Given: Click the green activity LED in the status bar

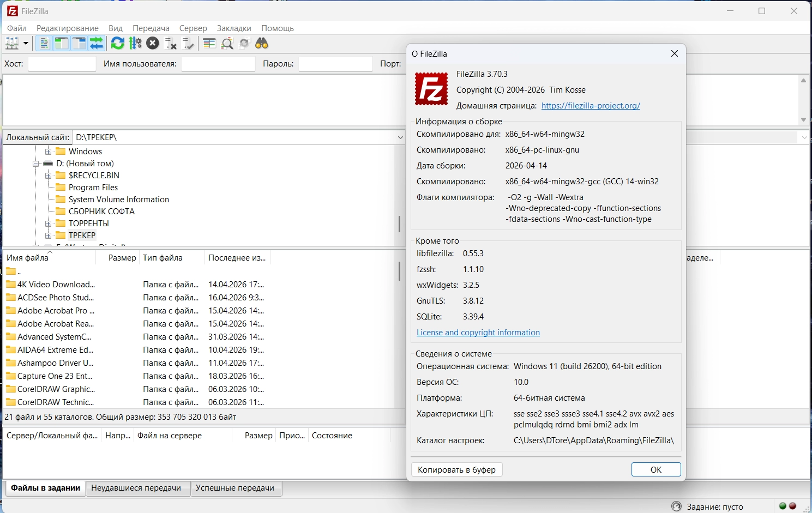Looking at the screenshot, I should coord(783,506).
